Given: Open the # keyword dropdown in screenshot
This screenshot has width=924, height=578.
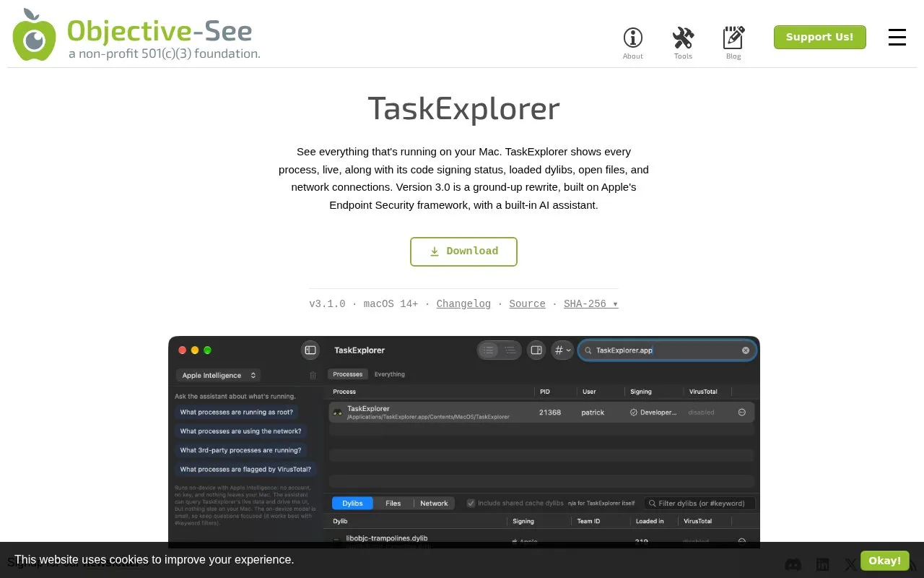Looking at the screenshot, I should point(562,350).
